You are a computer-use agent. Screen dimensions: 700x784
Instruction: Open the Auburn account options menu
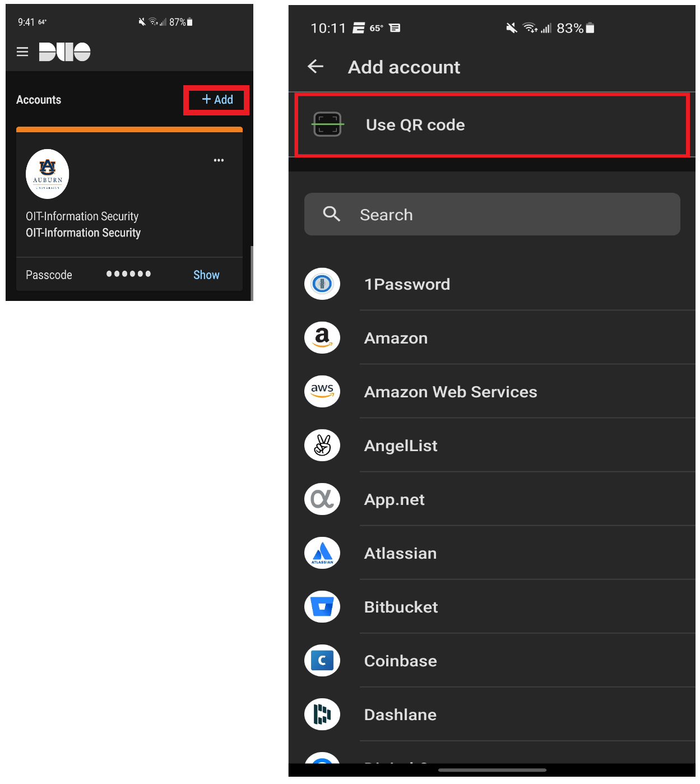[x=219, y=160]
